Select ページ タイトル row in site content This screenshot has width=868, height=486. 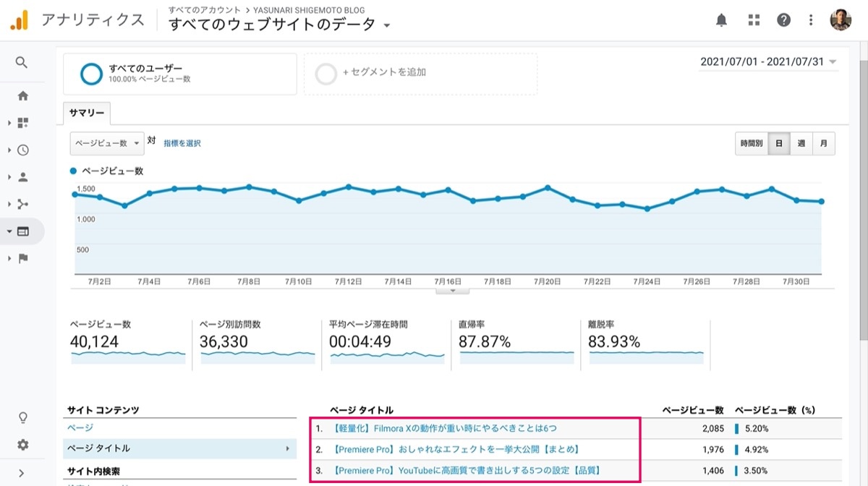coord(180,448)
